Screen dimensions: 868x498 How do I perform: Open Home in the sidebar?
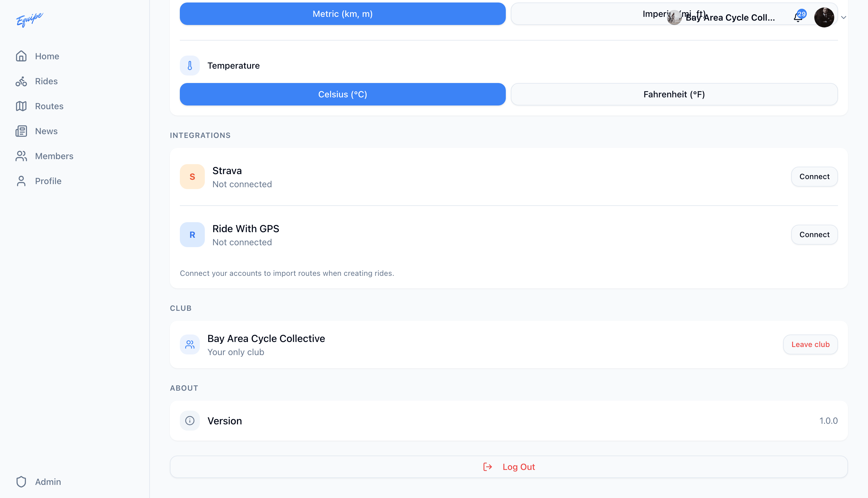pos(47,56)
